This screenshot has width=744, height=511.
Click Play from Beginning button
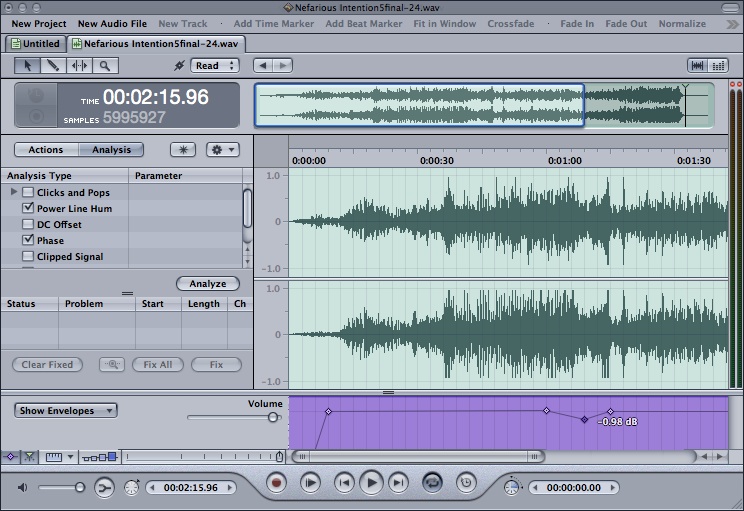[310, 483]
